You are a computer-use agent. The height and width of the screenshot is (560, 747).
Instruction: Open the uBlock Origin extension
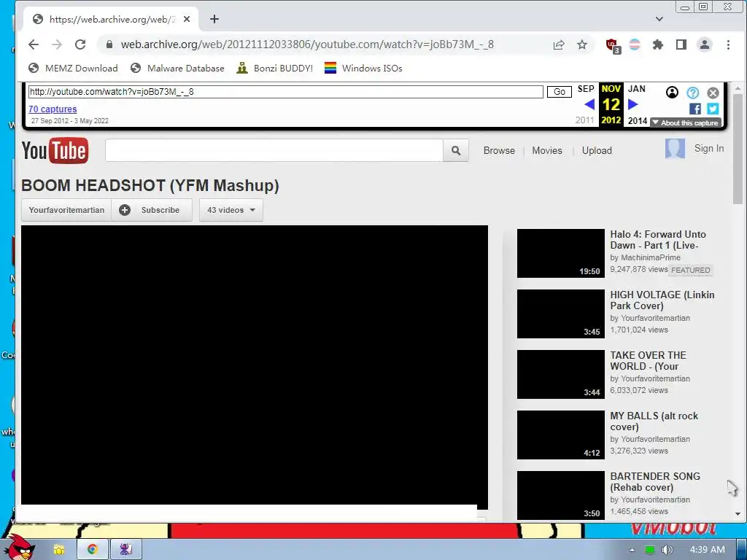(613, 46)
